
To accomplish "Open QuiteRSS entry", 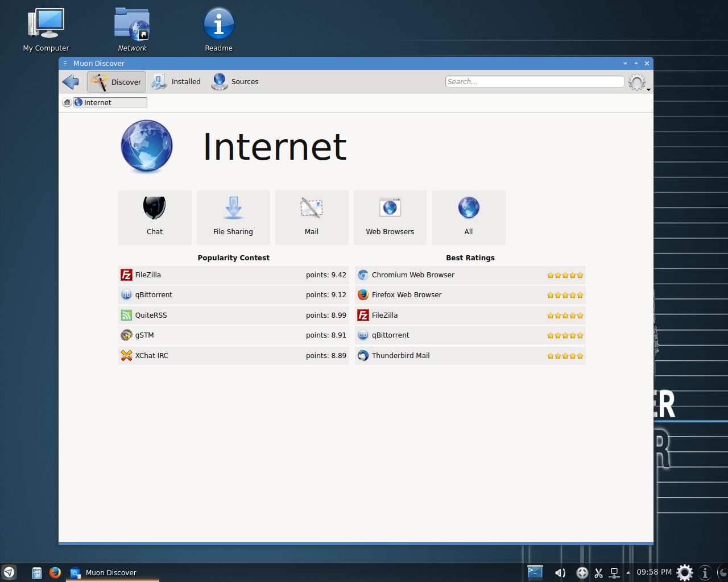I will coord(234,315).
